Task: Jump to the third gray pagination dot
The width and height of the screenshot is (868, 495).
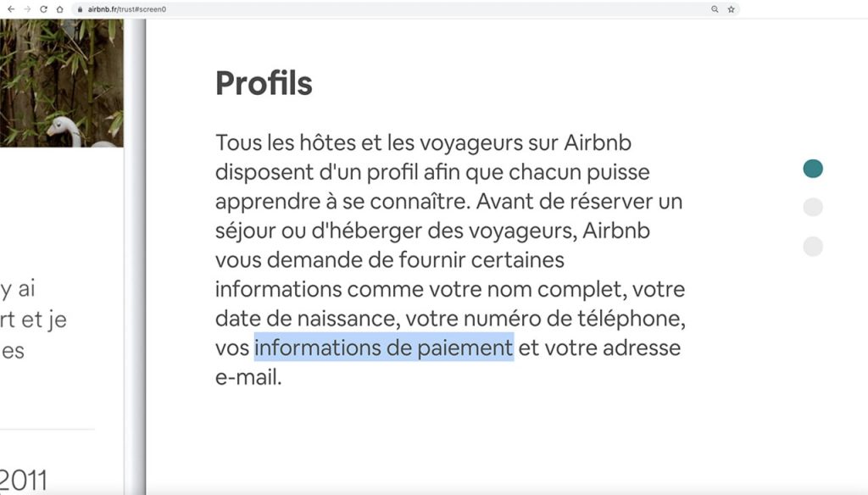Action: click(x=813, y=247)
